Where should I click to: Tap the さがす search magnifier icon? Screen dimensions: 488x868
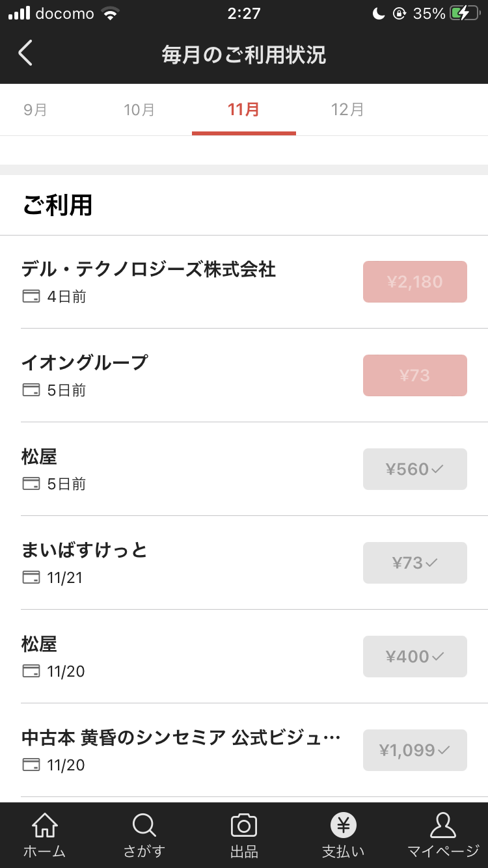(144, 826)
